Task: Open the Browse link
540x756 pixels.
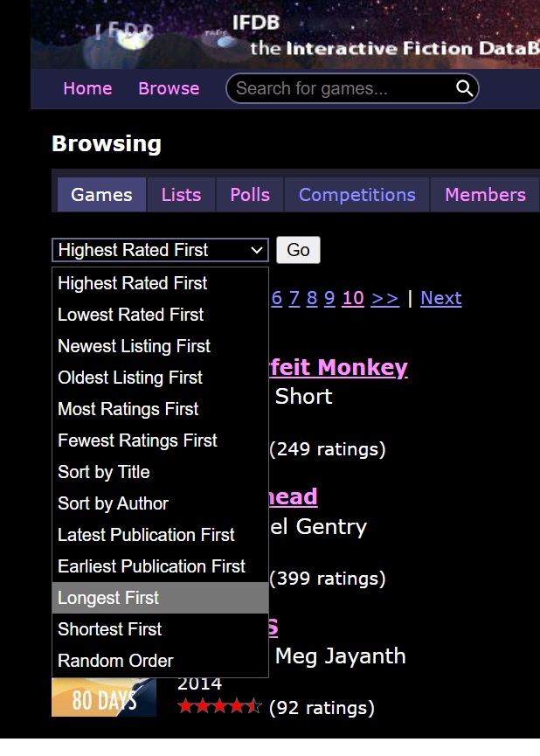Action: pyautogui.click(x=169, y=88)
